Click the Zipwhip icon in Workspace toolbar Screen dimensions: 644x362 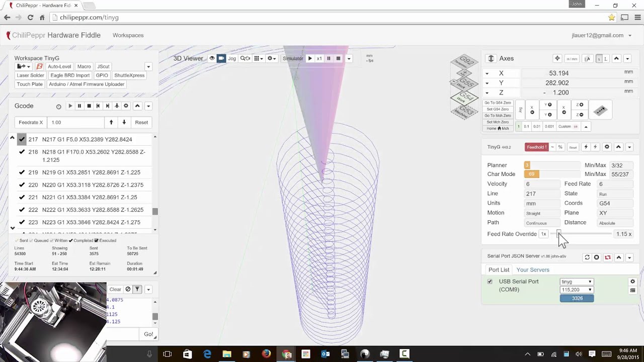coord(39,66)
